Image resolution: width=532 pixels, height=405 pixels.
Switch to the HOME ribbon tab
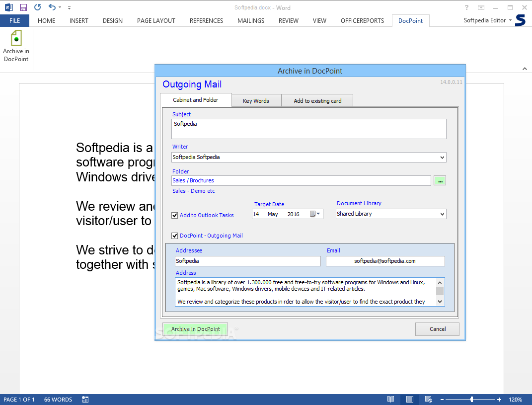(x=47, y=21)
